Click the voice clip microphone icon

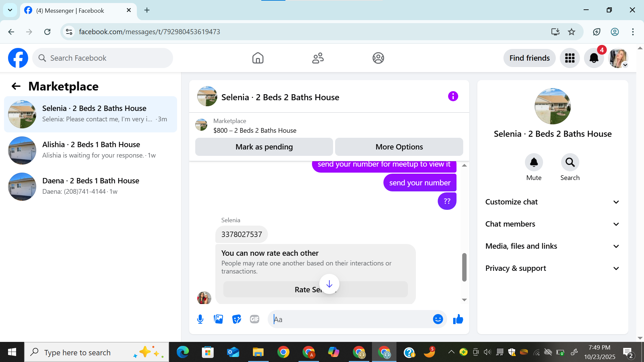click(x=200, y=319)
